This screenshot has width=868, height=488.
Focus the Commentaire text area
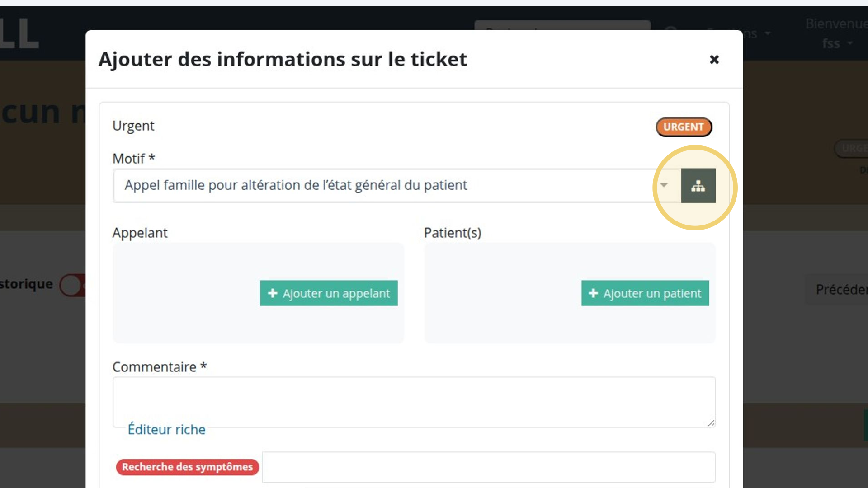pos(414,402)
